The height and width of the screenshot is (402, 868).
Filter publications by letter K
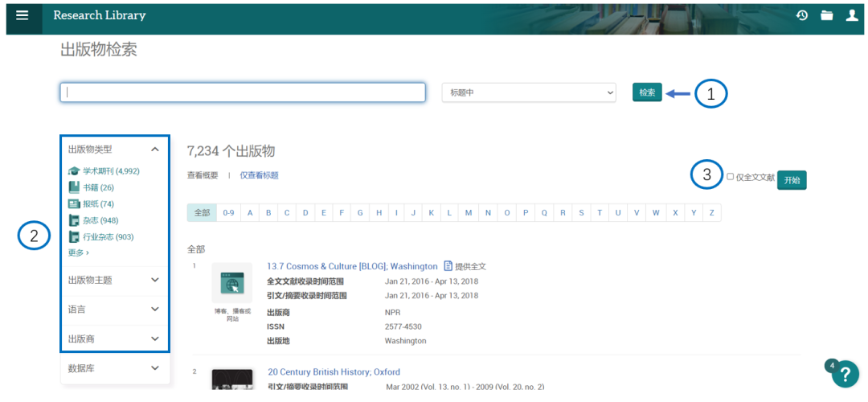[431, 212]
